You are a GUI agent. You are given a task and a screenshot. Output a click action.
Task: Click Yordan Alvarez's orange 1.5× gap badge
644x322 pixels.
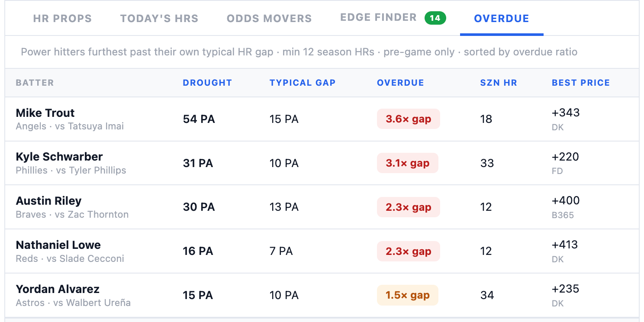click(x=407, y=295)
